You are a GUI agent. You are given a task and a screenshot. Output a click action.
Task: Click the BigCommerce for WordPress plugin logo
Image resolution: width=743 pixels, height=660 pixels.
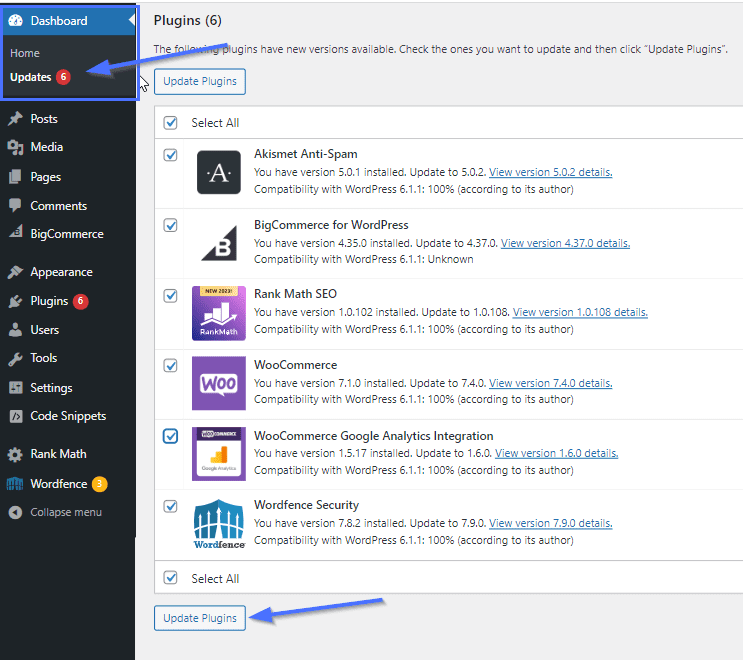pyautogui.click(x=218, y=243)
